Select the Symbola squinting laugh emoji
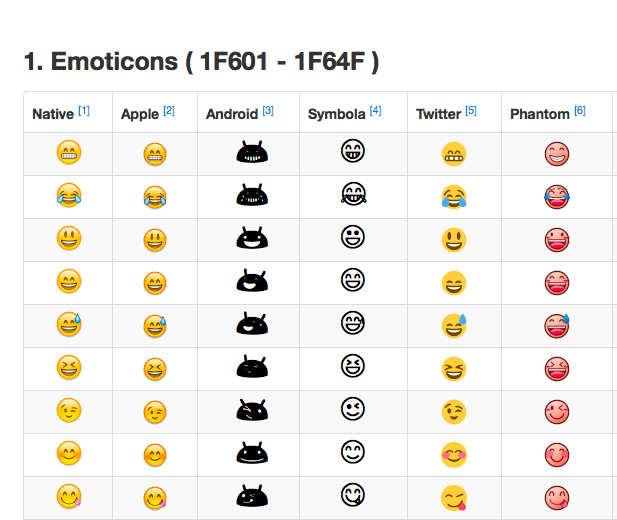Image resolution: width=617 pixels, height=520 pixels. point(353,366)
